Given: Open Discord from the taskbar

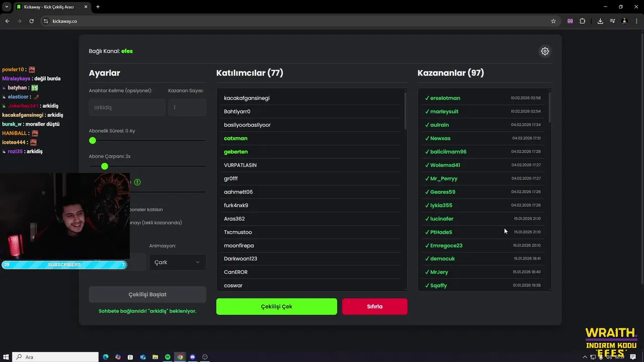Looking at the screenshot, I should [192, 357].
